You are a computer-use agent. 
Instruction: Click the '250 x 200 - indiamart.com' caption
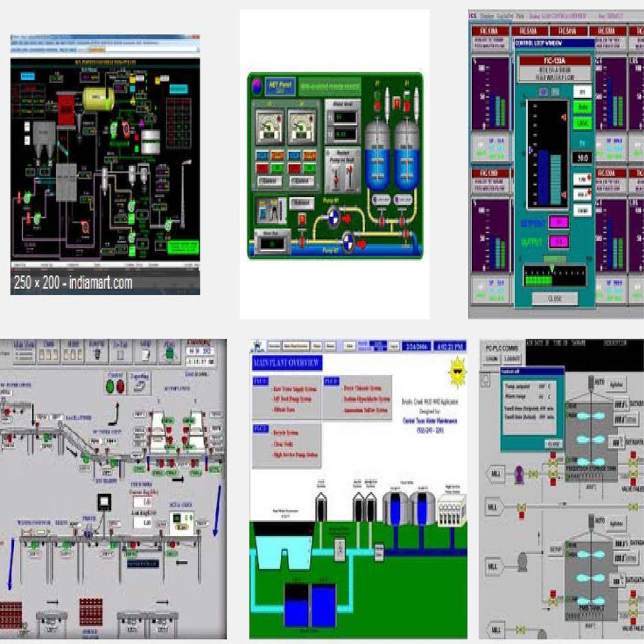coord(73,283)
